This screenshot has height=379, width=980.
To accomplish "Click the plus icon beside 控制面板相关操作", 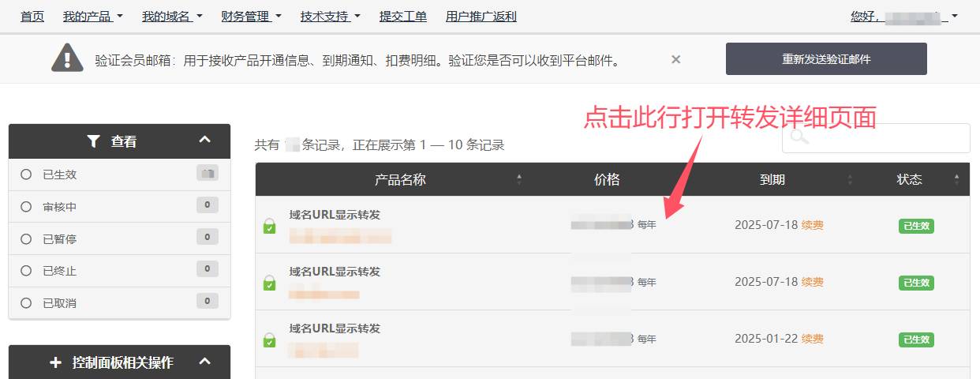I will coord(55,362).
